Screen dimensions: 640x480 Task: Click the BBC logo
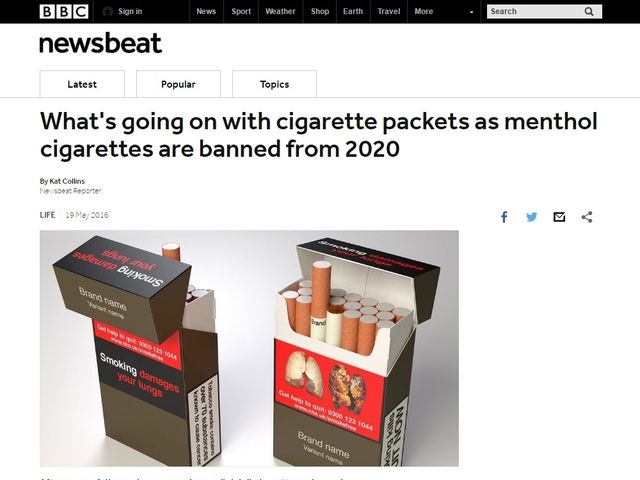[64, 11]
